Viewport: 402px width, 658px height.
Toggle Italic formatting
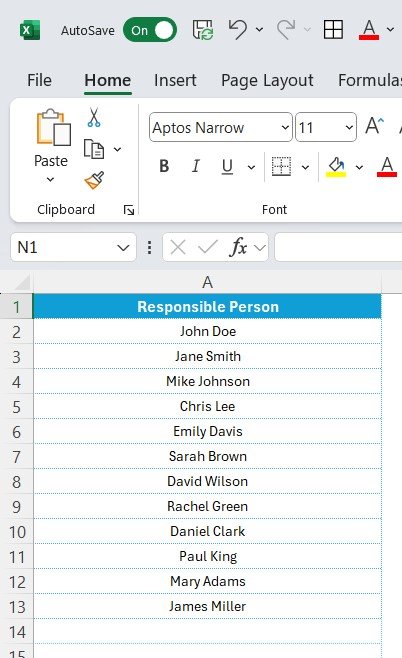tap(195, 167)
